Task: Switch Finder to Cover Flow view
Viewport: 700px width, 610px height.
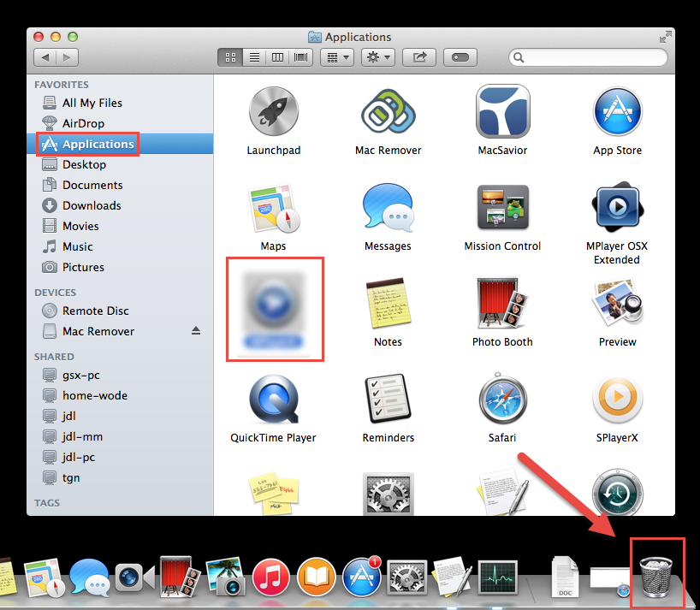Action: 301,57
